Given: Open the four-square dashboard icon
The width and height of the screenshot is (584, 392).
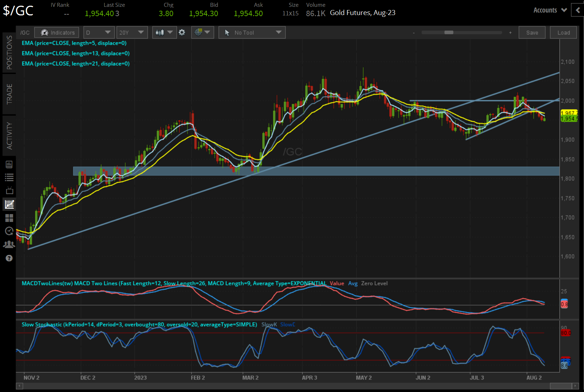Looking at the screenshot, I should 9,218.
